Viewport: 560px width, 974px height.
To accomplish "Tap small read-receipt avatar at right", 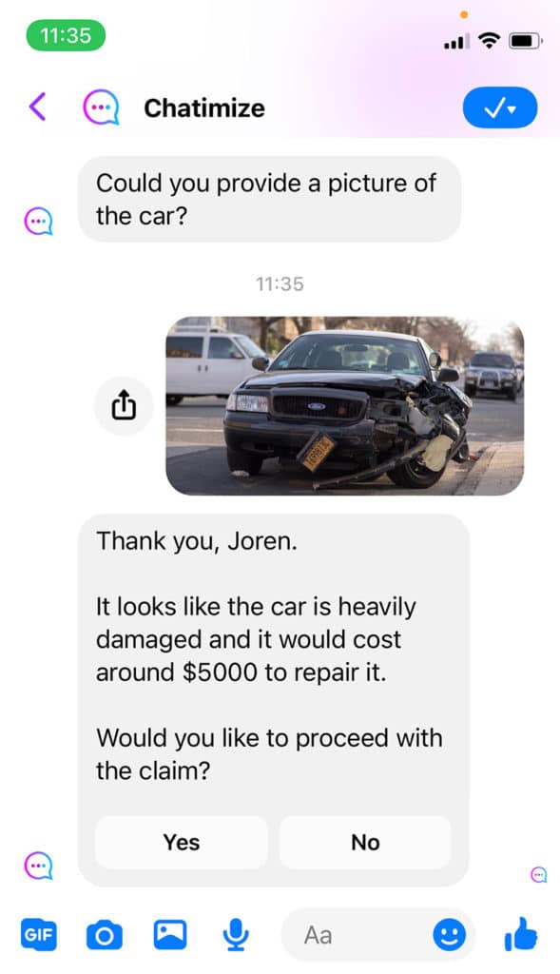I will (539, 875).
